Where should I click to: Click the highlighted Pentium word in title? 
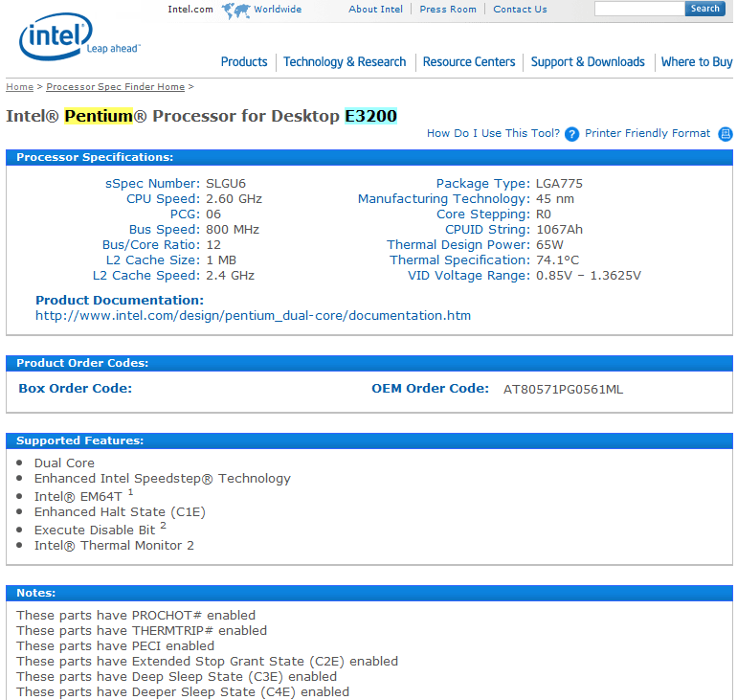point(99,116)
